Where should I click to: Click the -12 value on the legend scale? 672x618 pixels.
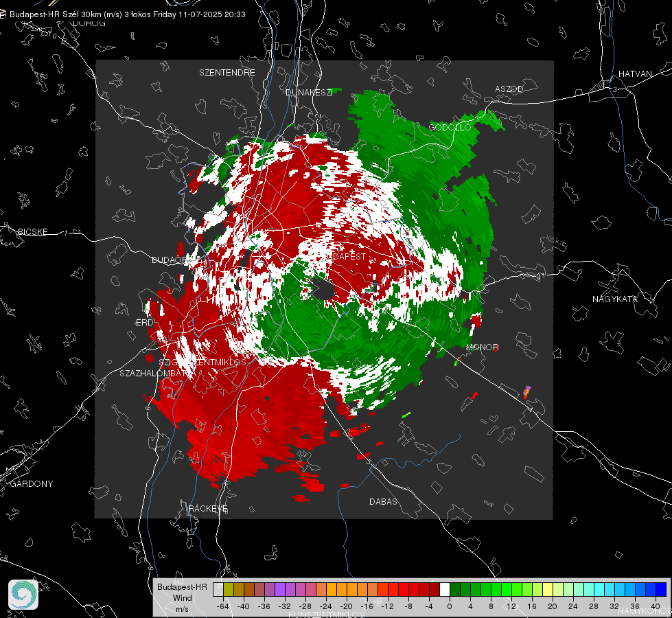pos(387,606)
